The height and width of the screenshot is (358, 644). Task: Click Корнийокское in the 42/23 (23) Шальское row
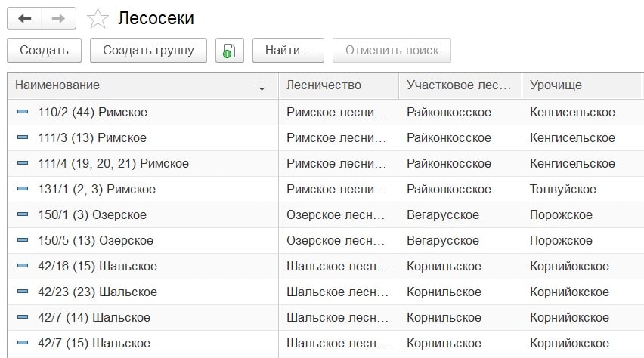point(569,292)
